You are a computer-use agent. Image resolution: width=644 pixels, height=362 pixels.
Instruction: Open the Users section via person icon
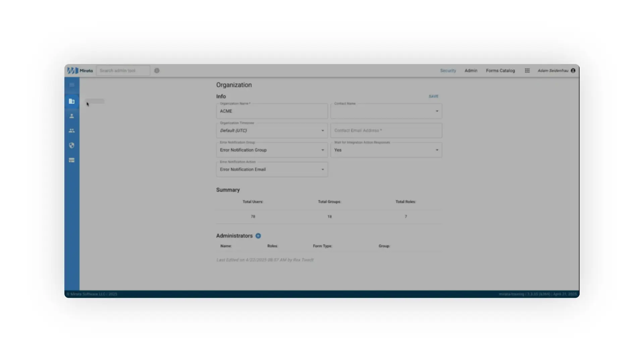pos(71,116)
